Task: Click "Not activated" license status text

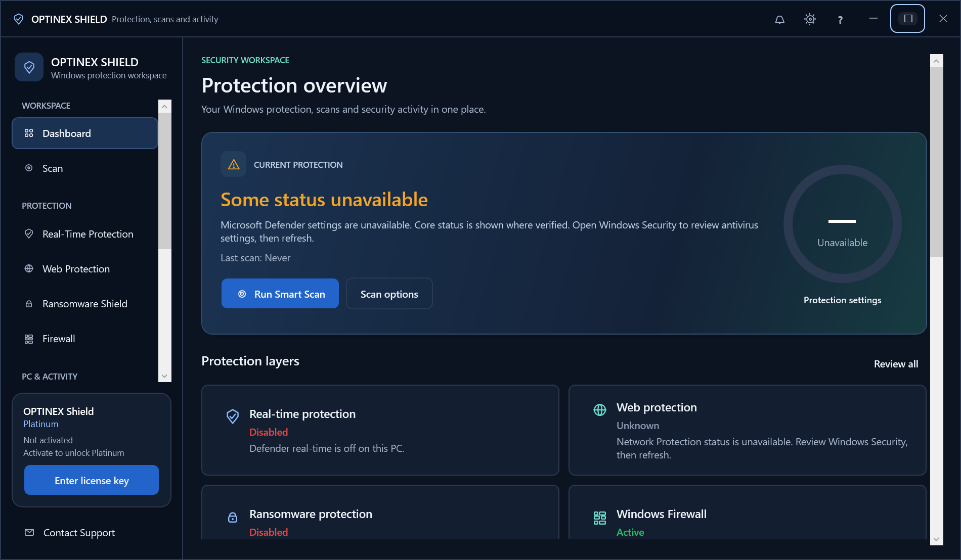Action: pos(48,440)
